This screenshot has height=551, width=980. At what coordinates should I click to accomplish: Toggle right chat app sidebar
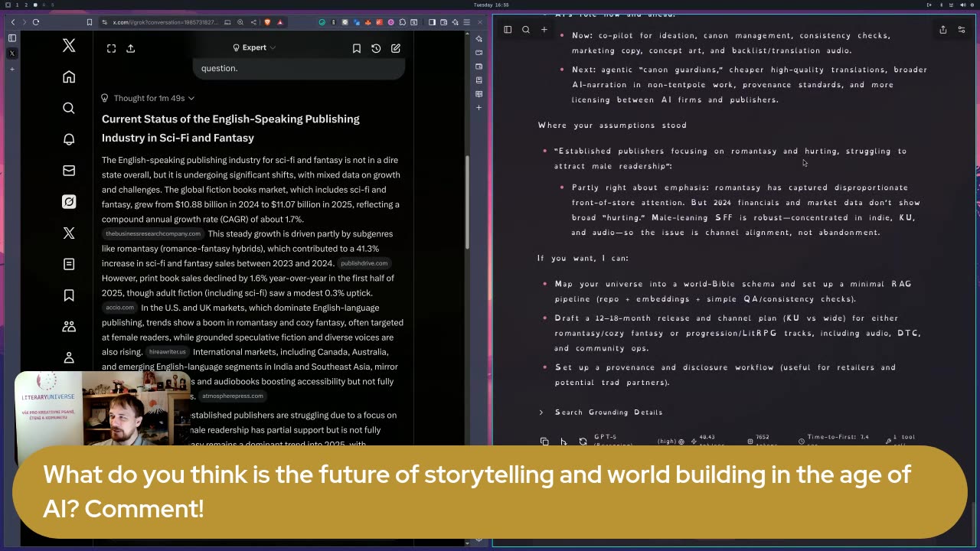click(508, 30)
